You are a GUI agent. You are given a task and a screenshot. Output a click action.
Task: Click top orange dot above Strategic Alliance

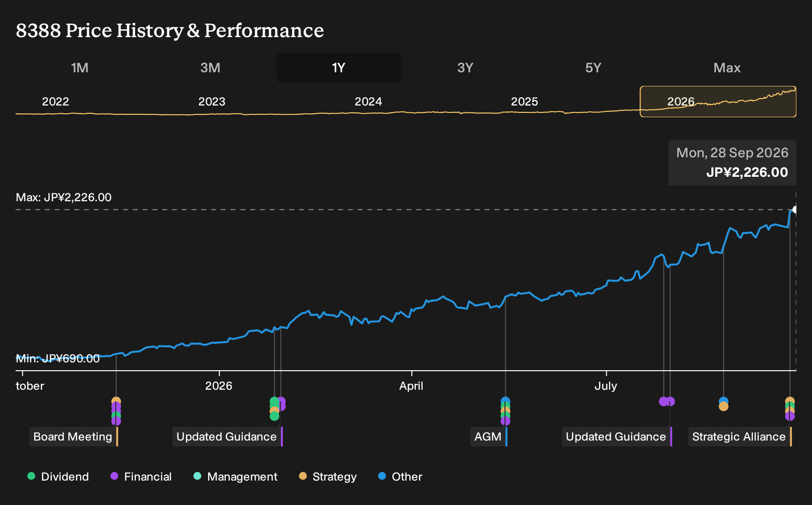790,401
